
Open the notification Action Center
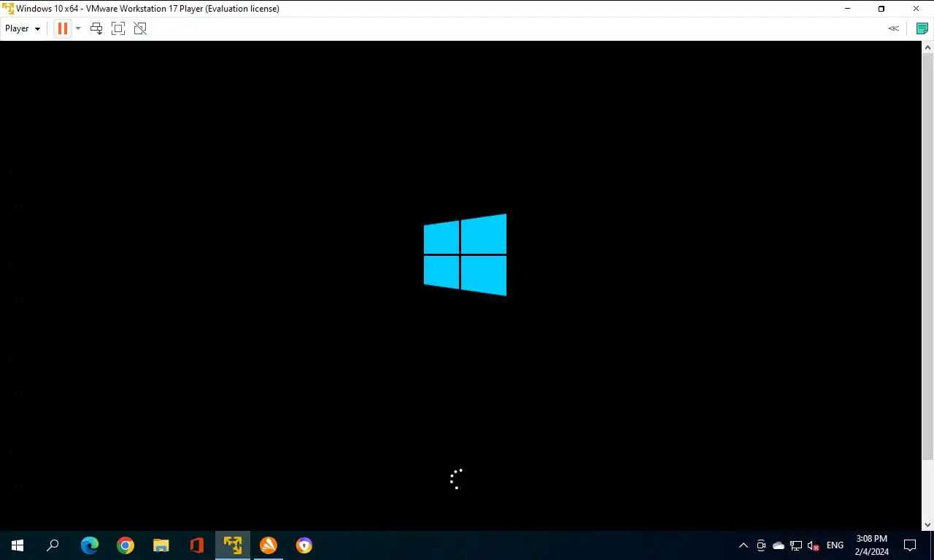click(x=910, y=545)
